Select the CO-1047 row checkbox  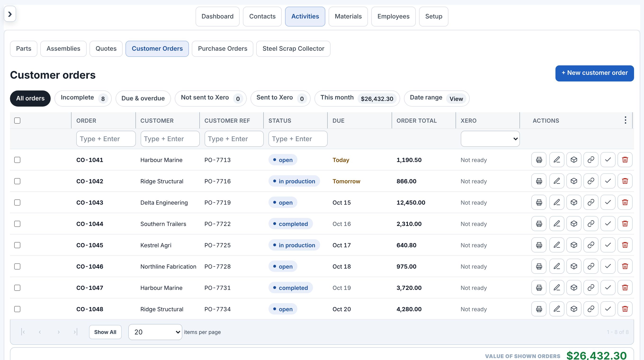(17, 288)
